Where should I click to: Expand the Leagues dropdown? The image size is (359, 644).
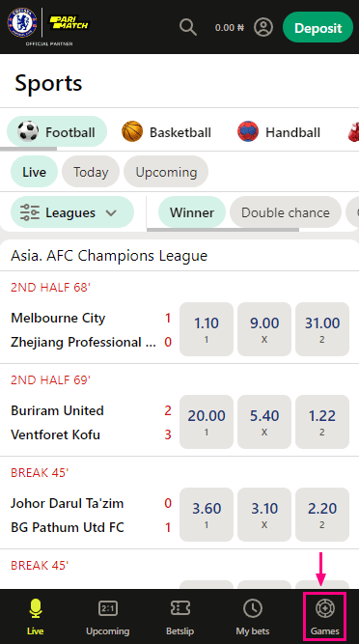tap(72, 212)
